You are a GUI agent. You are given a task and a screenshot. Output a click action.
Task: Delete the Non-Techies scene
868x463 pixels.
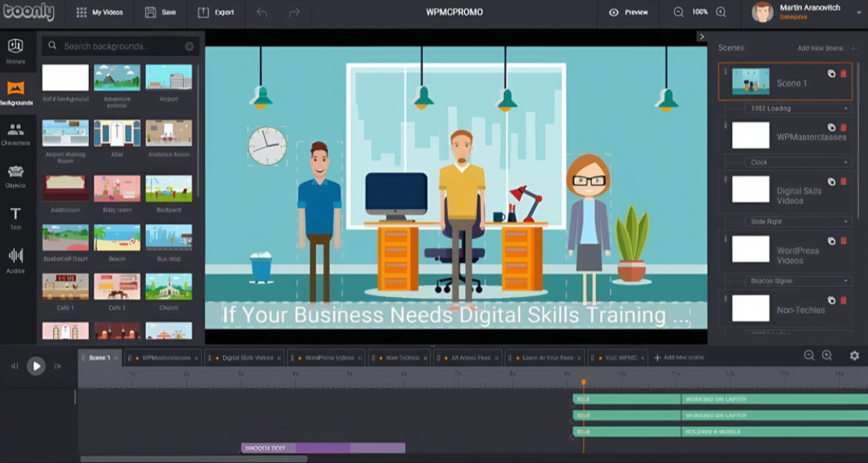pyautogui.click(x=844, y=300)
